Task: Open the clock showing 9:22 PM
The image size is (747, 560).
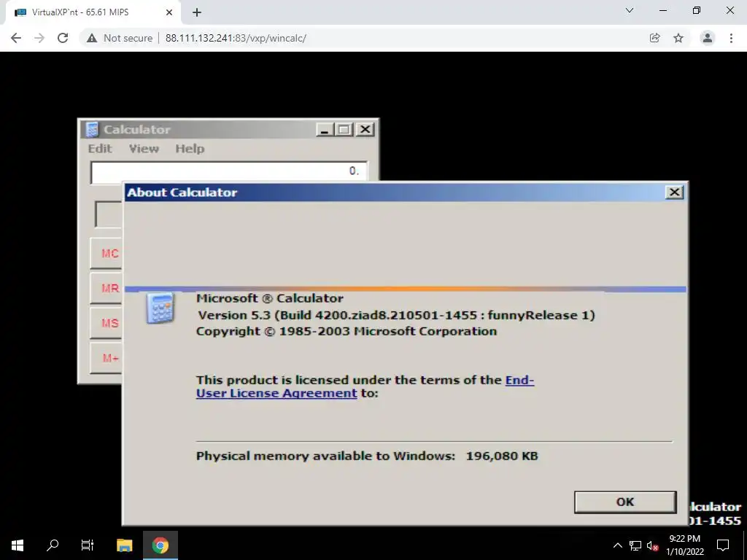Action: pyautogui.click(x=684, y=545)
